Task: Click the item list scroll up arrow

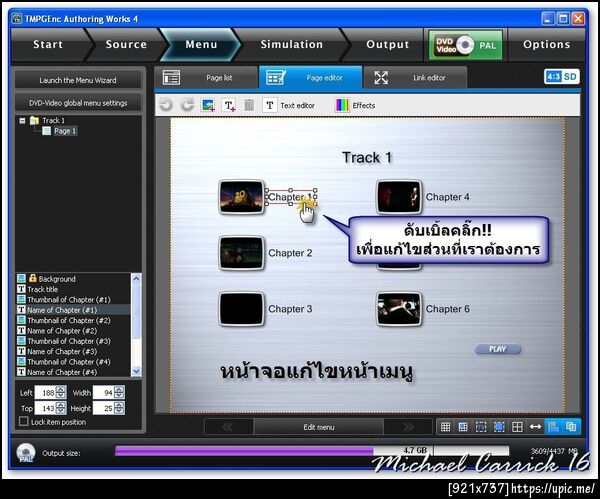Action: point(136,279)
